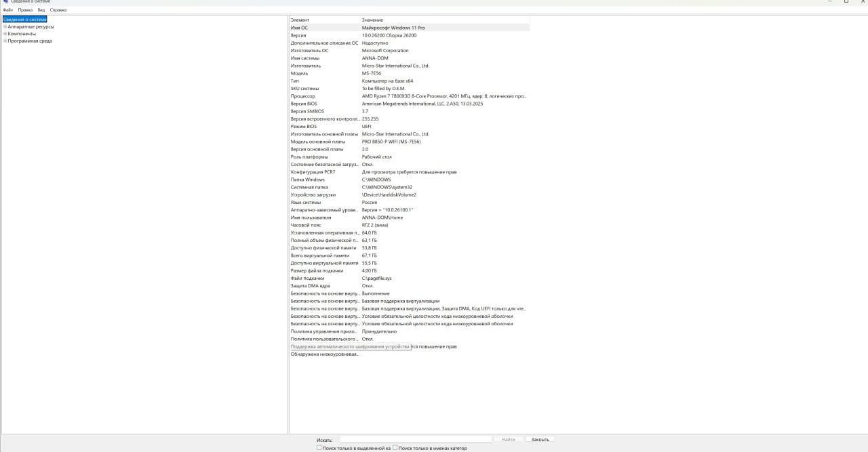Select the Обнаружена низкоуровневая row
The width and height of the screenshot is (868, 452).
pyautogui.click(x=410, y=354)
